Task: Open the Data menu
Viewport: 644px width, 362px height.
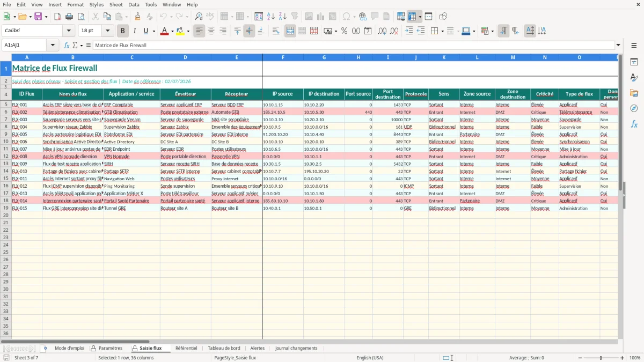Action: [x=134, y=4]
